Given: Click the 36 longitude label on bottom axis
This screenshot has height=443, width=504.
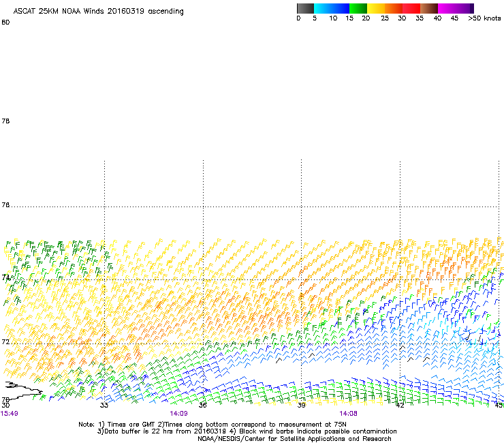Looking at the screenshot, I should tap(202, 405).
